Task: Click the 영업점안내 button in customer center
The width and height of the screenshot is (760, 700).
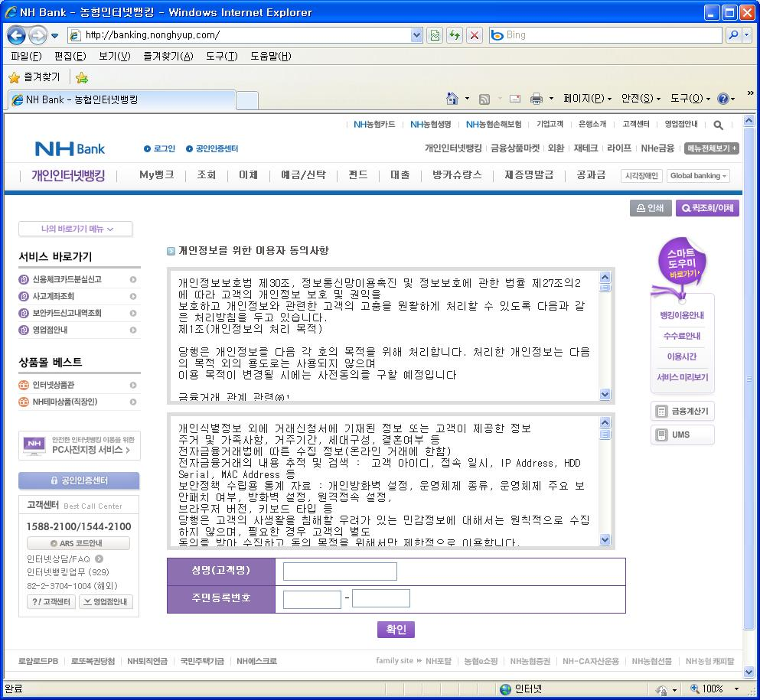Action: coord(106,601)
